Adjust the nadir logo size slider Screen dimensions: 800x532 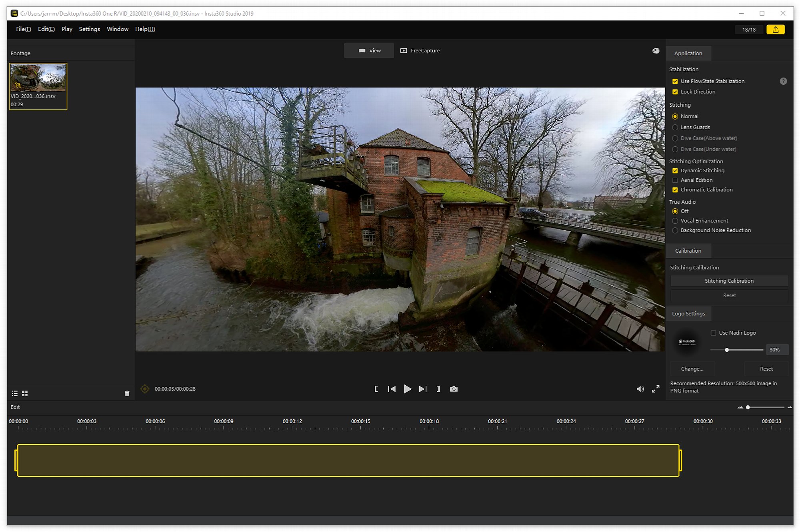pyautogui.click(x=726, y=350)
